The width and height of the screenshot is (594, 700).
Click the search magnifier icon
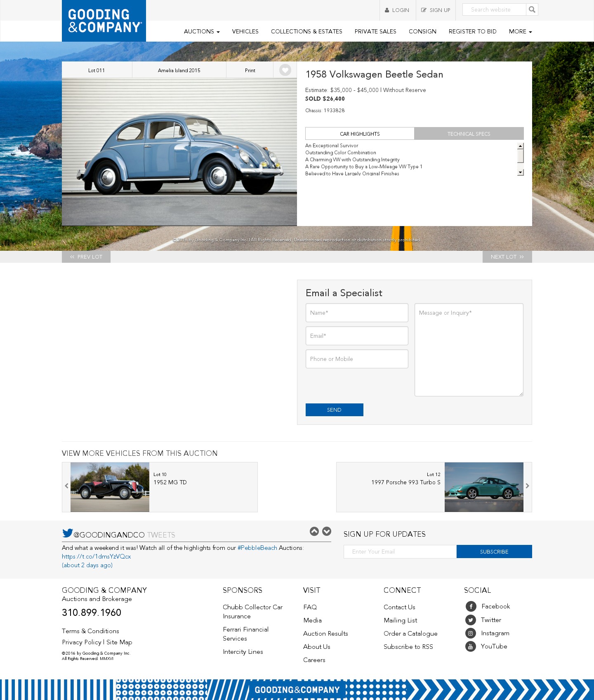[532, 9]
